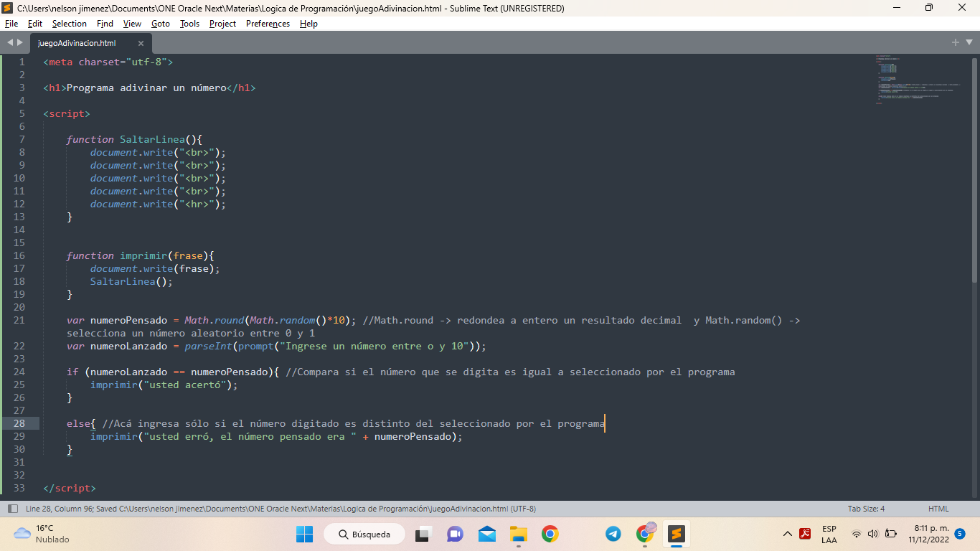This screenshot has height=551, width=980.
Task: Click '<meta charset="utf-8">' on line 1
Action: [108, 62]
